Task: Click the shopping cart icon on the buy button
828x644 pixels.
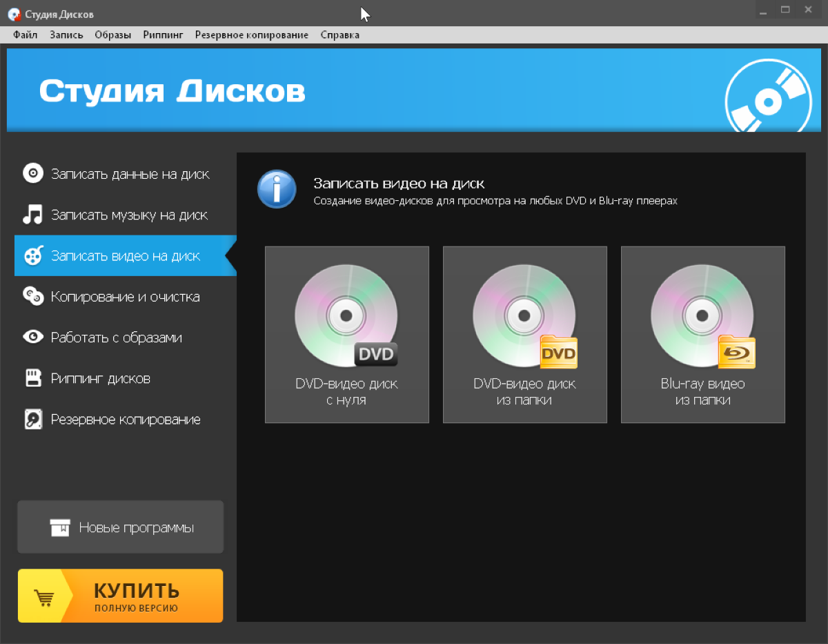Action: [43, 597]
